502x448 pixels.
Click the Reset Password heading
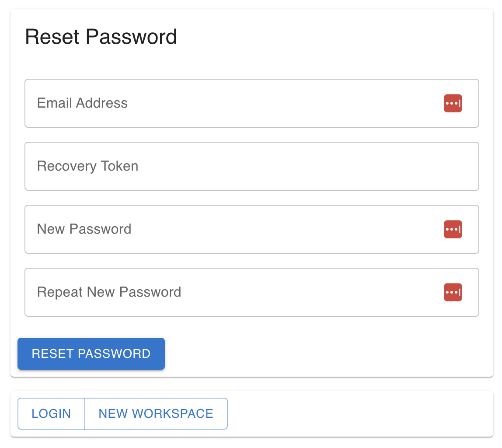(x=101, y=37)
